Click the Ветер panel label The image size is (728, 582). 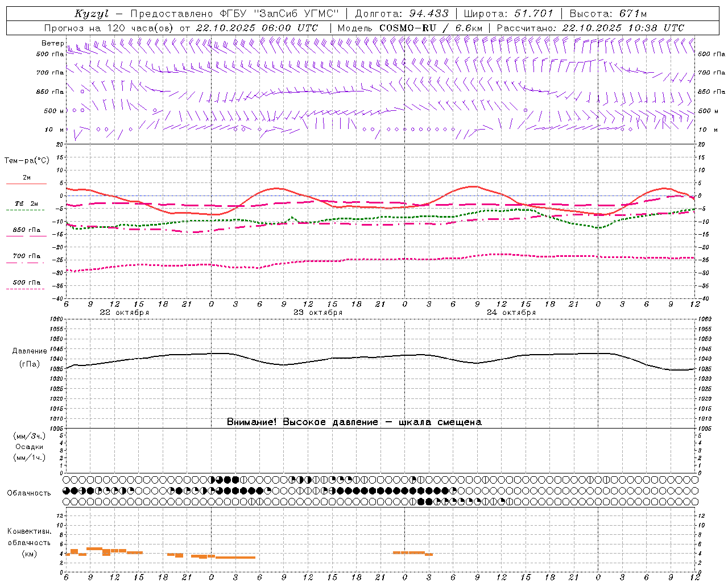pos(52,43)
